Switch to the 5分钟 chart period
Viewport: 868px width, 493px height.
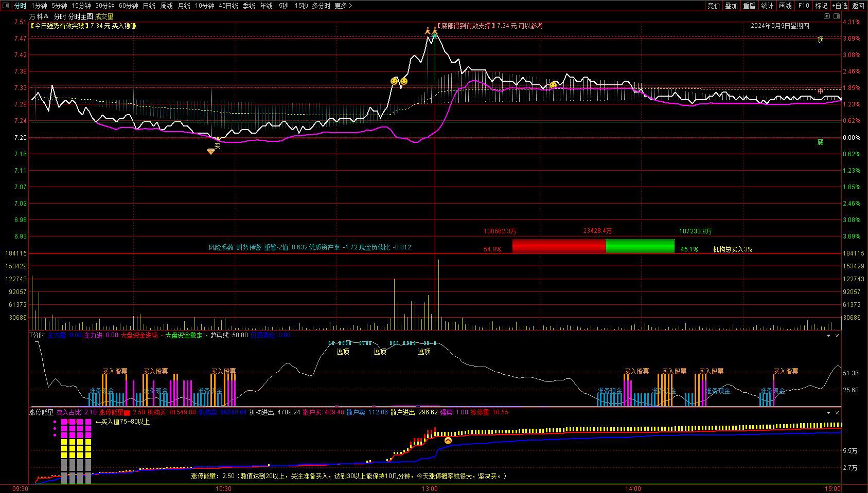pos(59,6)
